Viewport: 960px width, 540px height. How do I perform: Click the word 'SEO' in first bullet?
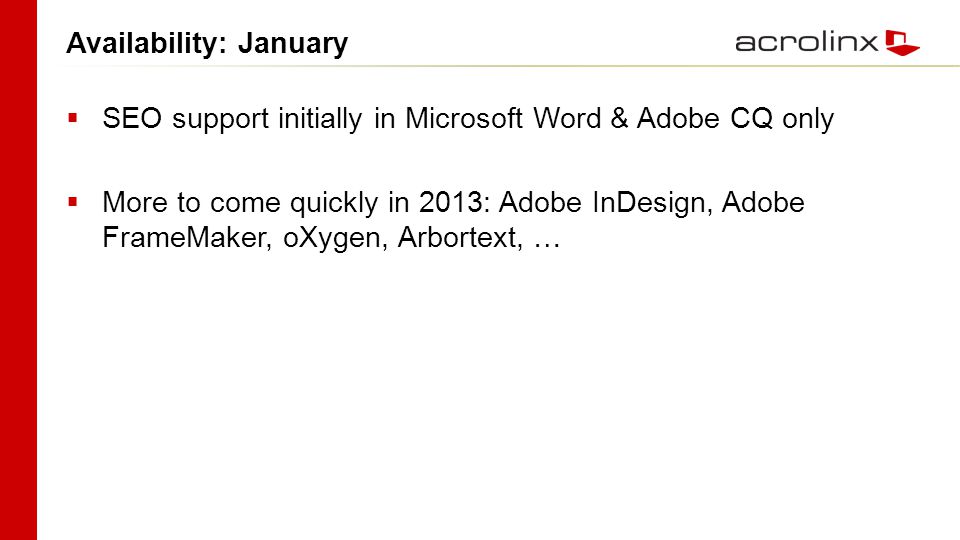coord(132,118)
